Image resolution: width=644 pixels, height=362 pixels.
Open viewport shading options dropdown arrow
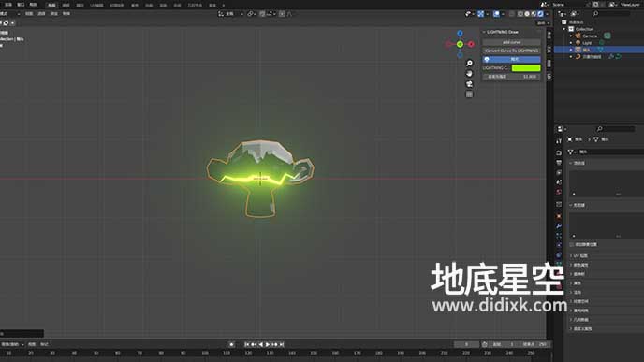pos(547,14)
